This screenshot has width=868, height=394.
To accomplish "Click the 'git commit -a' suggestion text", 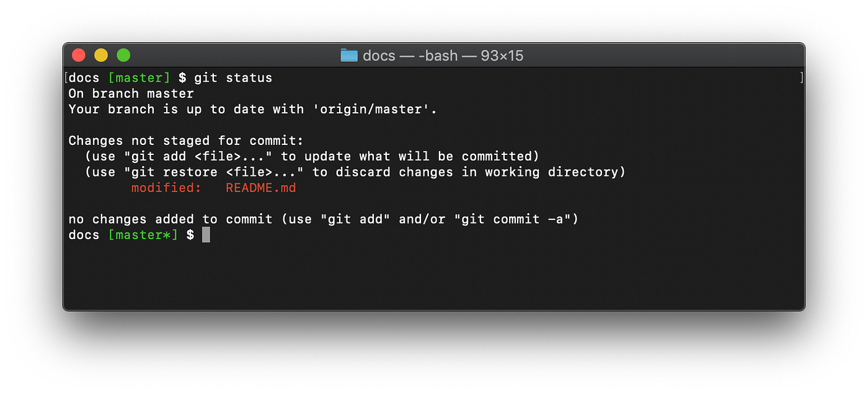I will coord(515,219).
